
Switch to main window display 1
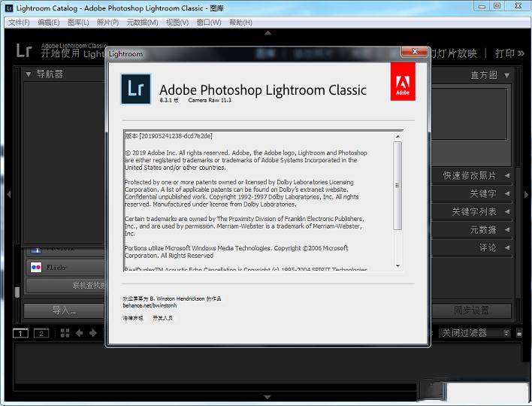[20, 333]
